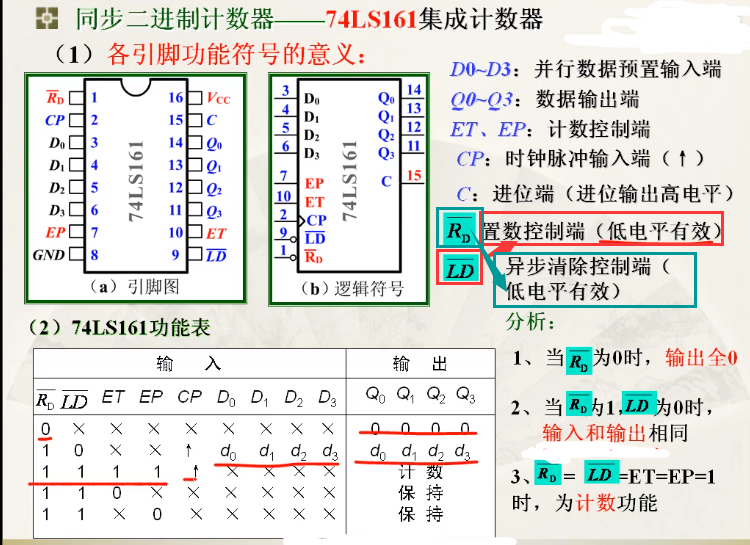Click the Q3 column header in the function table
The height and width of the screenshot is (545, 750).
click(x=465, y=395)
